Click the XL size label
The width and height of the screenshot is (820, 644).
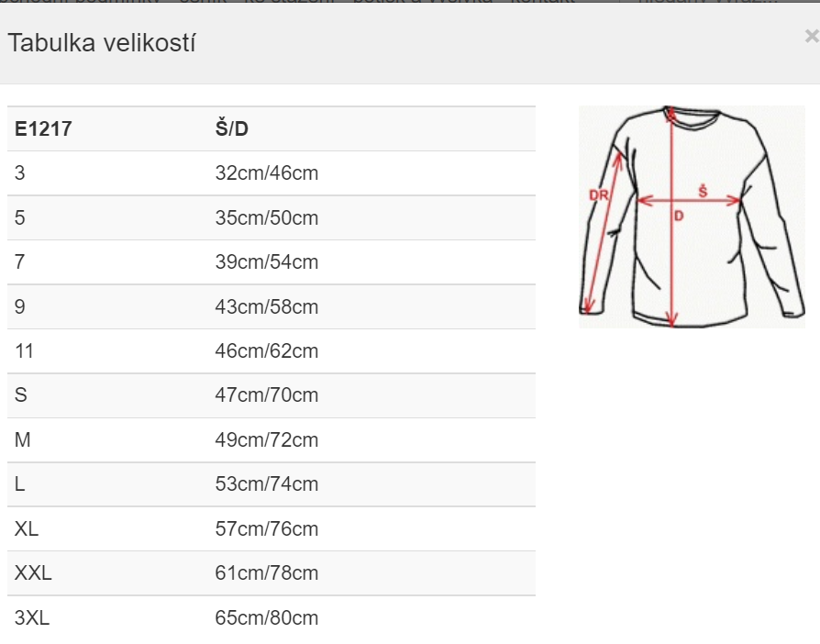27,529
